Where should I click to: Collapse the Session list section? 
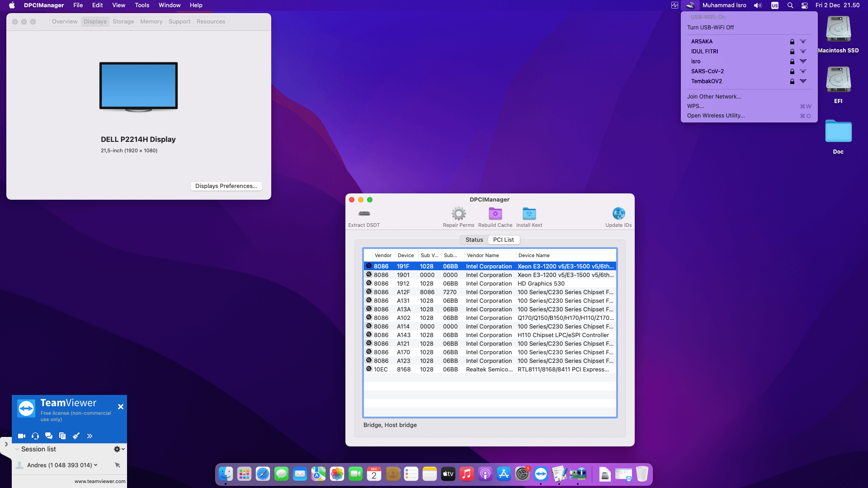coord(17,449)
